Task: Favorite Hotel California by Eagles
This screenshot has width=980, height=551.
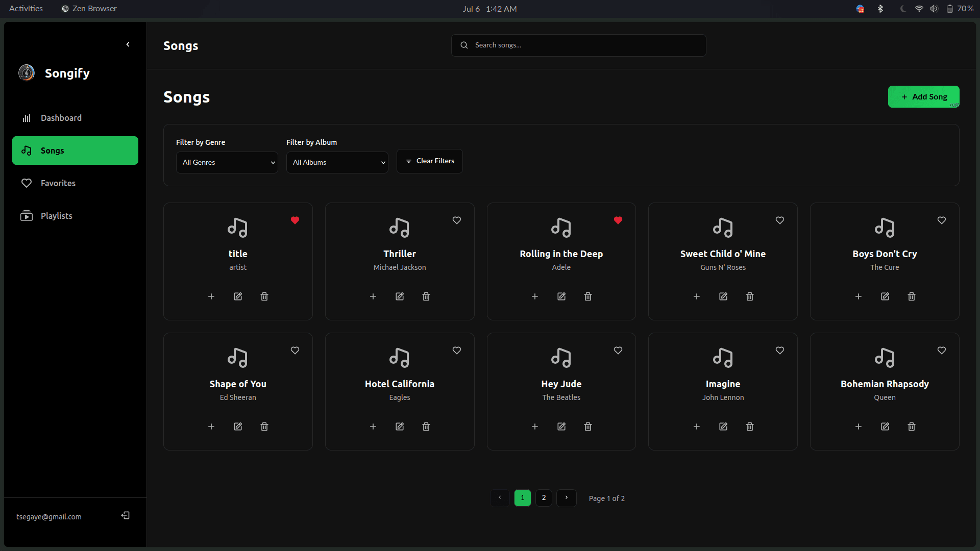Action: 457,350
